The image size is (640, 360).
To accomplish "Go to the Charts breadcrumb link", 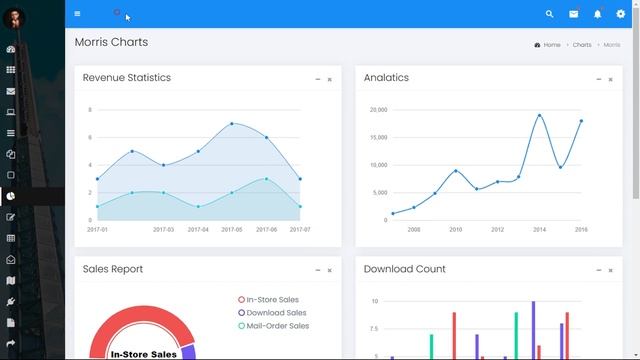I will coord(582,45).
